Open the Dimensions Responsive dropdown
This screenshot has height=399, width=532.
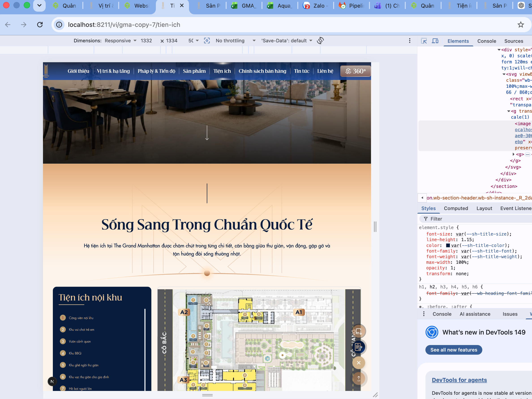pos(120,41)
